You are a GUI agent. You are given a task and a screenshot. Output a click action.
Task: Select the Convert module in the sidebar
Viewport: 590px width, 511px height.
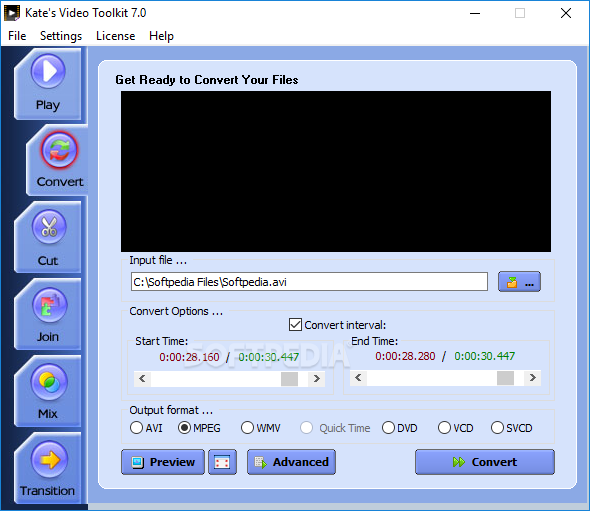(58, 161)
